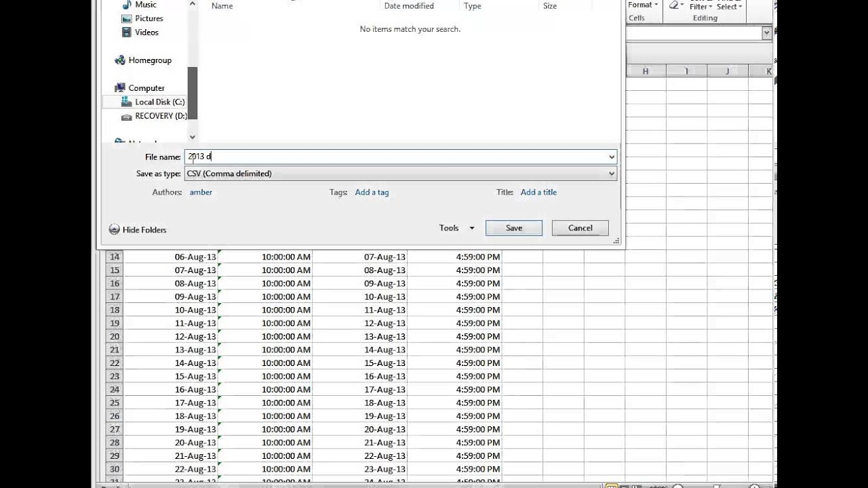This screenshot has height=488, width=868.
Task: Edit the Authors value amber
Action: coord(201,192)
